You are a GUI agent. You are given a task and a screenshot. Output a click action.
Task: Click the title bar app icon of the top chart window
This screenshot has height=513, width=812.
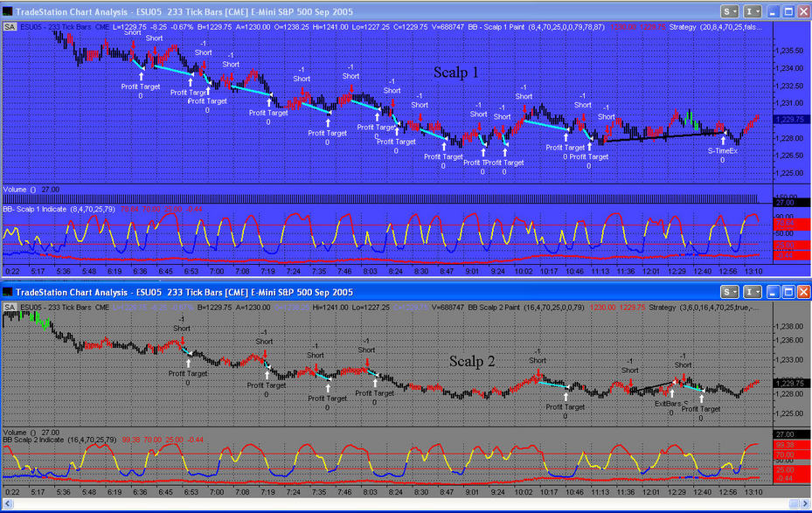(7, 11)
